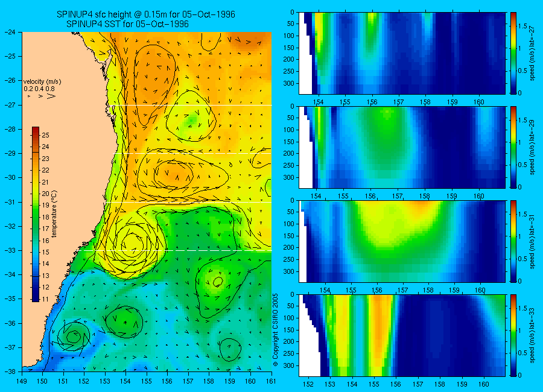Viewport: 543px width, 392px height.
Task: Select the rotated 'temperature (°C)' label
Action: coord(54,214)
